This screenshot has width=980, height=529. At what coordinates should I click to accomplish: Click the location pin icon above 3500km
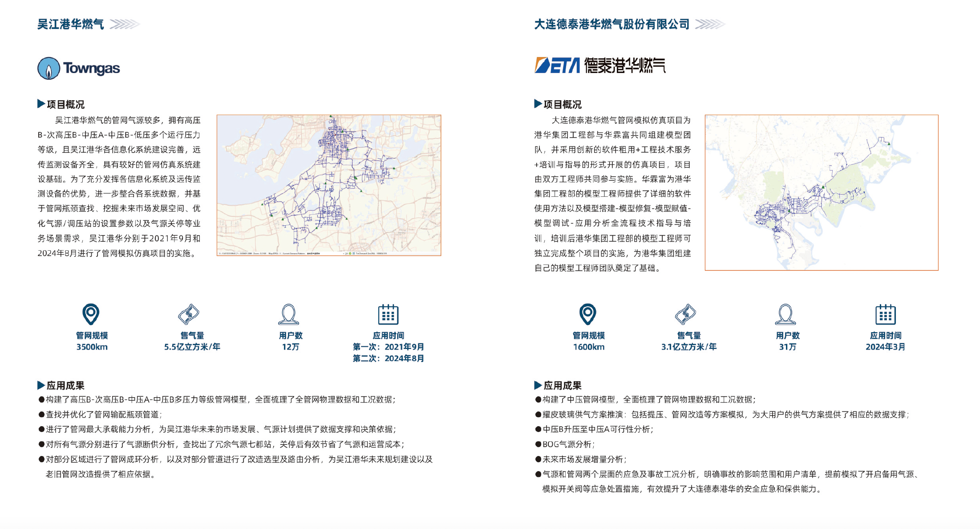91,314
